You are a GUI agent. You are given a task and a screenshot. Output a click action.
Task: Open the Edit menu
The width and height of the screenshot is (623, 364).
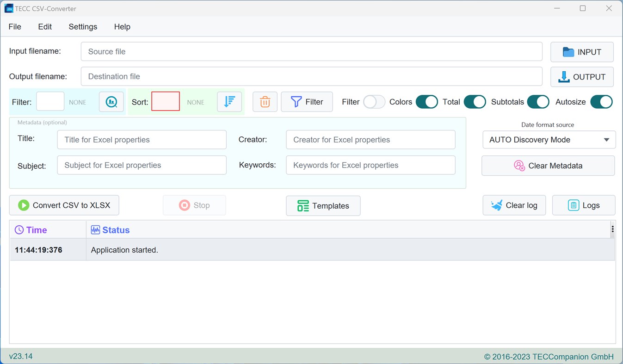coord(45,27)
